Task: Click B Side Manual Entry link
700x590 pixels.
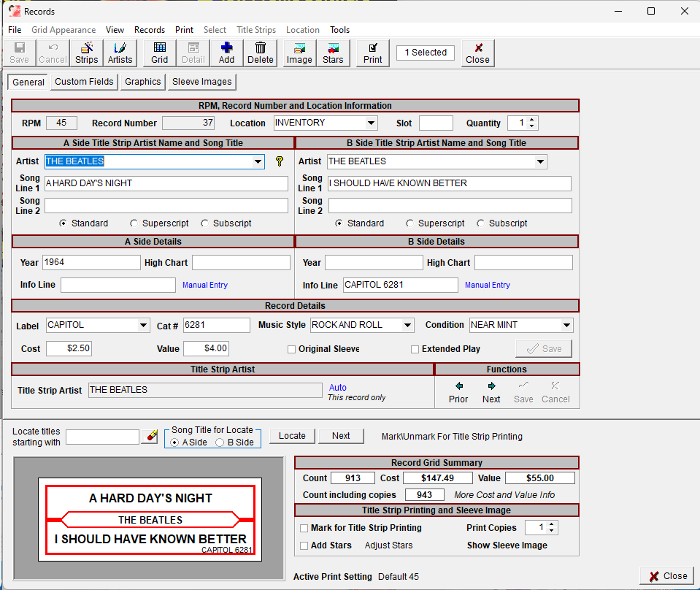Action: point(488,285)
